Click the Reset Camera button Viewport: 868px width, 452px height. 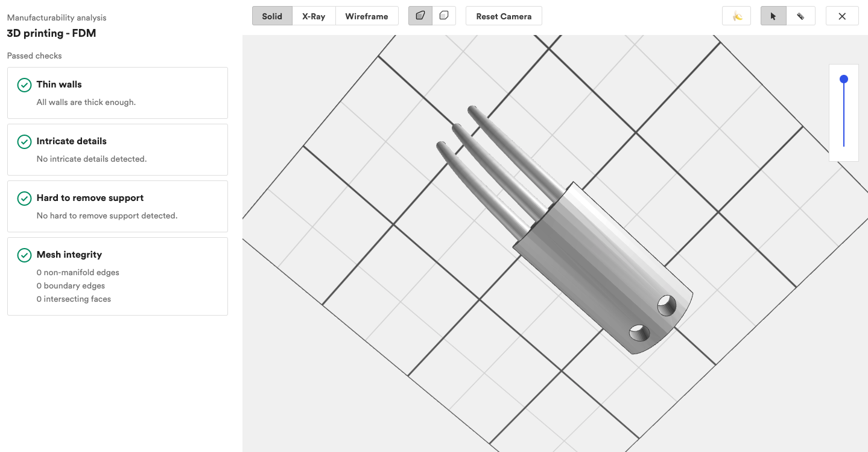pyautogui.click(x=504, y=16)
